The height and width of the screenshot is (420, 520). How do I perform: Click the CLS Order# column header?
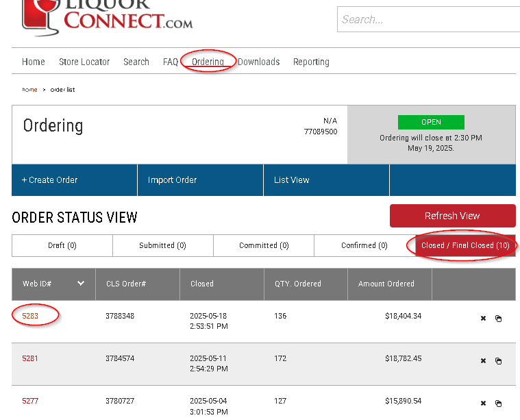(x=138, y=284)
